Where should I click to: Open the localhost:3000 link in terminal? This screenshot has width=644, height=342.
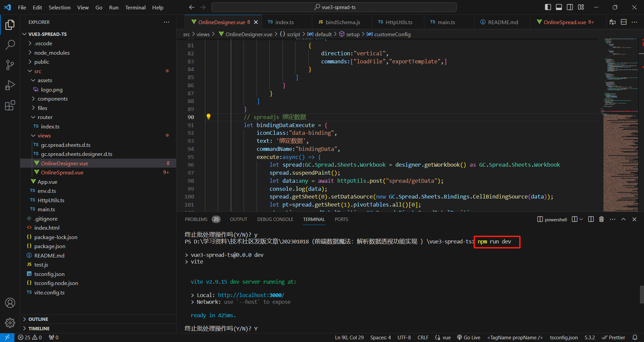(251, 295)
